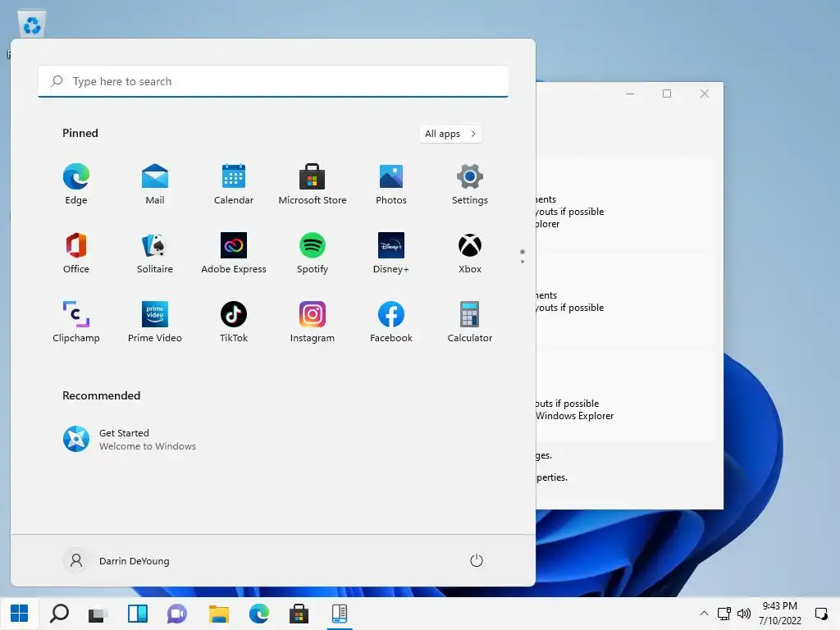This screenshot has height=630, width=840.
Task: Expand the All apps list
Action: [450, 134]
